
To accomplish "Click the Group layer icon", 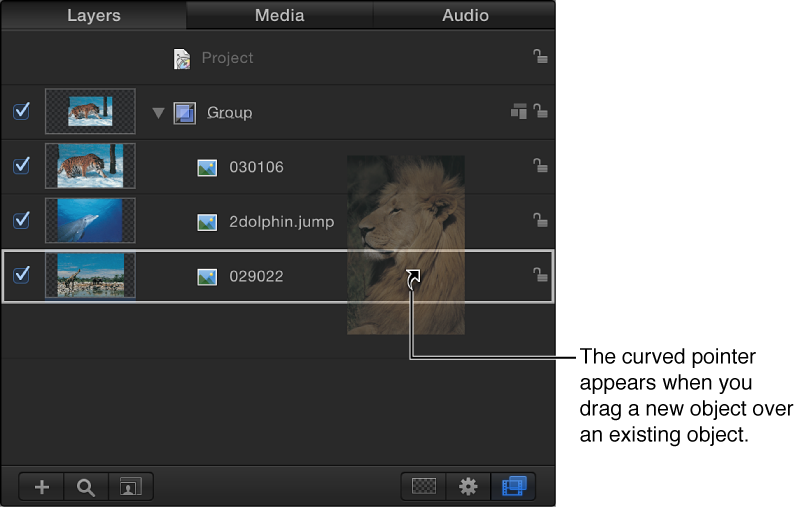I will click(x=184, y=113).
